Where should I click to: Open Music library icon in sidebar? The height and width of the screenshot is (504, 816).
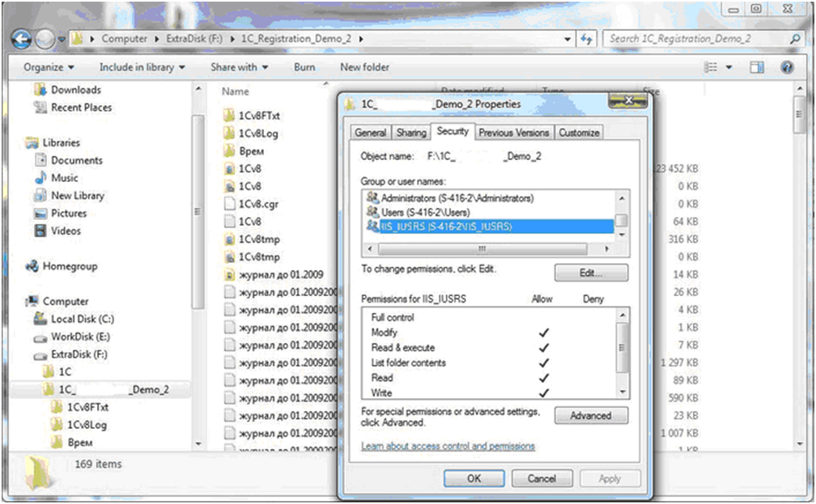(x=40, y=178)
